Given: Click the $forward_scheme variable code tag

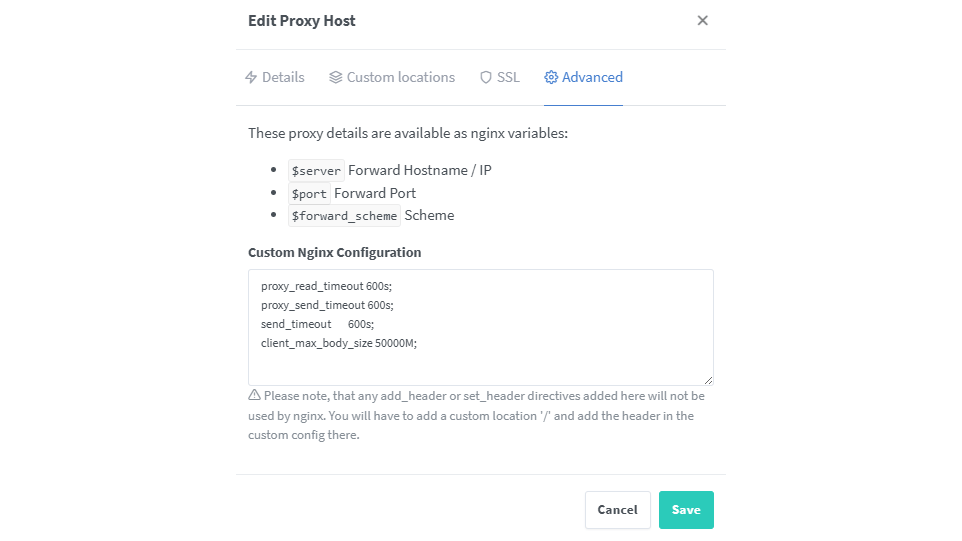Looking at the screenshot, I should pyautogui.click(x=344, y=216).
